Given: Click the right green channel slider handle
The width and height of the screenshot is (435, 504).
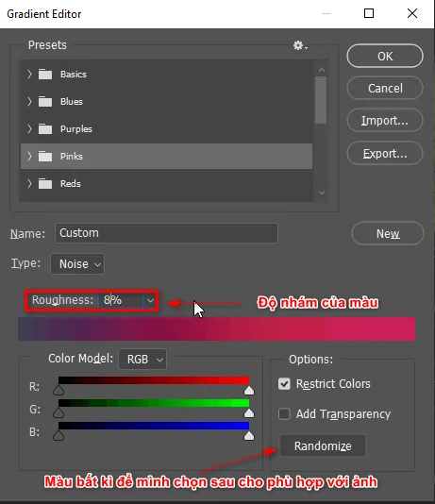Looking at the screenshot, I should (x=249, y=412).
